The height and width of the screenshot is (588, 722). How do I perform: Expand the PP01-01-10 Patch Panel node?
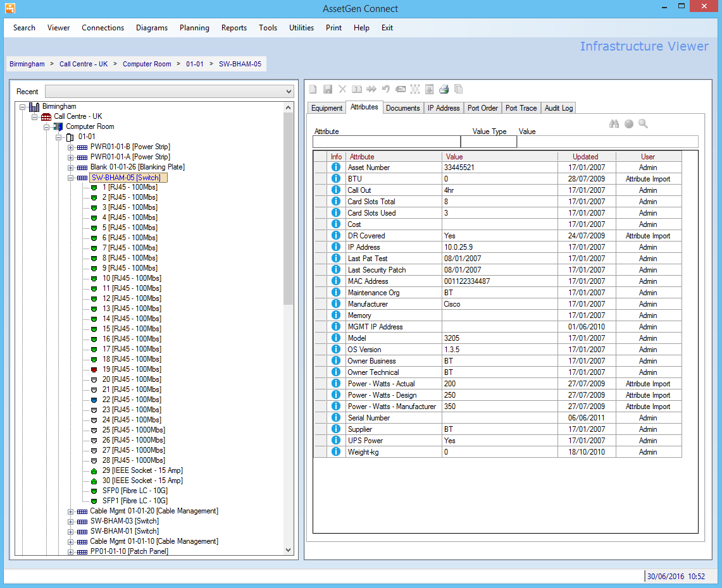click(x=71, y=551)
